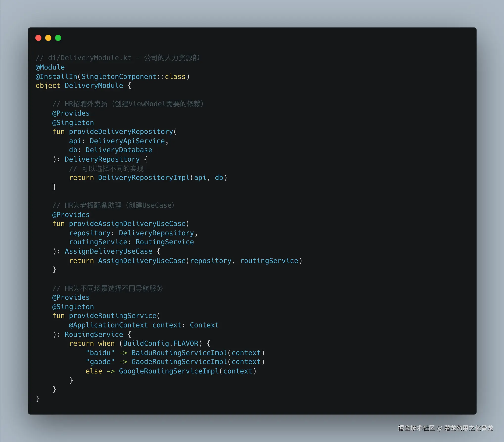Click the provideRoutingService function name

pos(113,316)
